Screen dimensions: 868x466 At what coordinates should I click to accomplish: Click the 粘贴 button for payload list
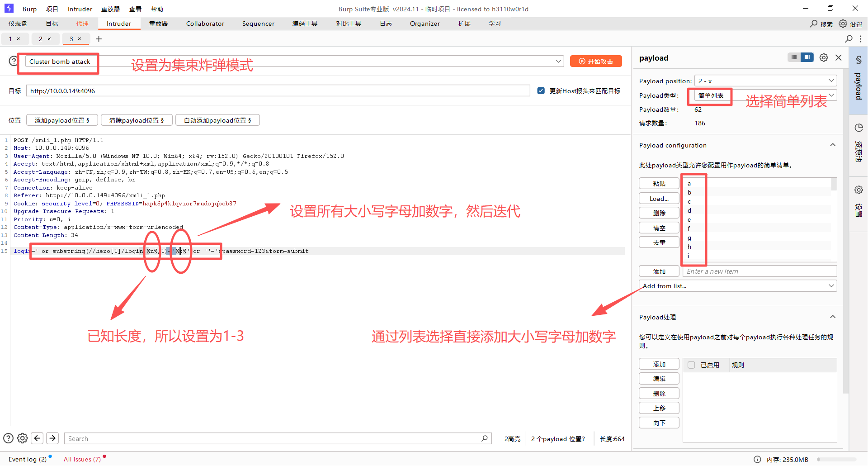pyautogui.click(x=659, y=183)
